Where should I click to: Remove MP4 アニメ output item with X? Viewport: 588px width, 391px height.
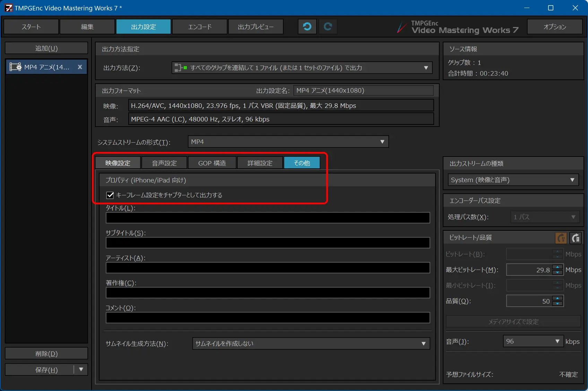coord(80,67)
